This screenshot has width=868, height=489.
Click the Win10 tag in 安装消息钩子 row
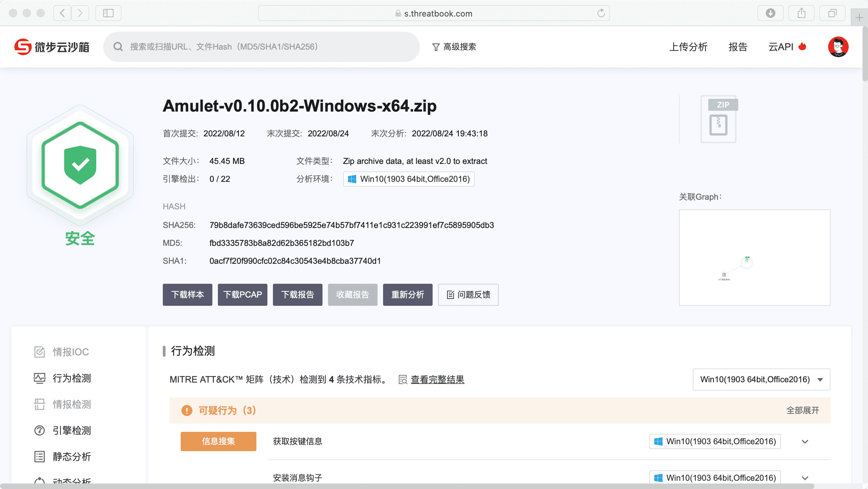715,478
